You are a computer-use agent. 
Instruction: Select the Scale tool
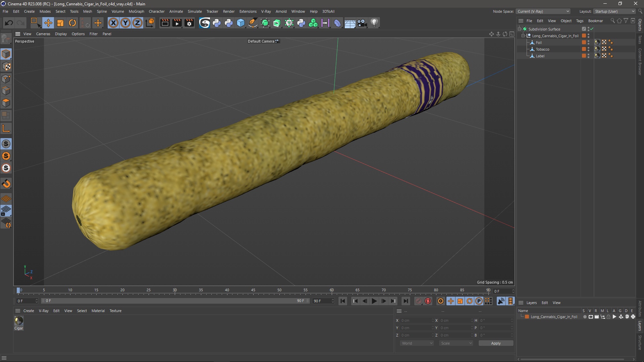coord(60,23)
